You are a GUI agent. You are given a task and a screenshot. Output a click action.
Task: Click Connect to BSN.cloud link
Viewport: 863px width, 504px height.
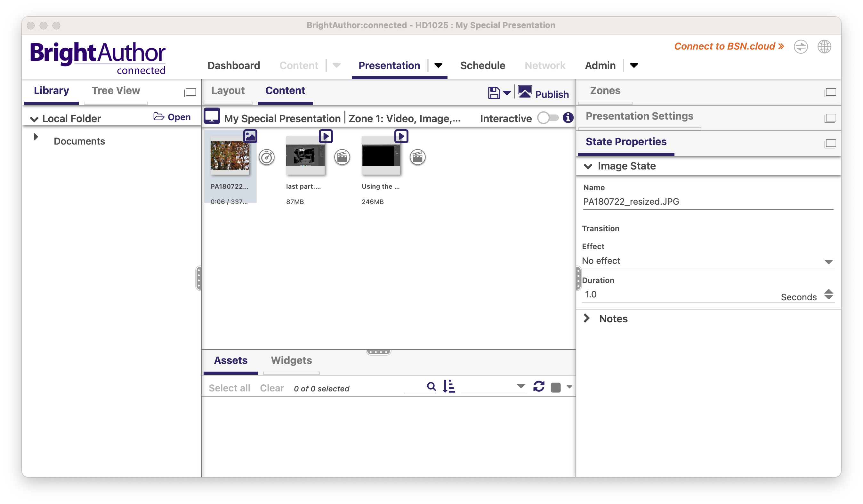729,46
